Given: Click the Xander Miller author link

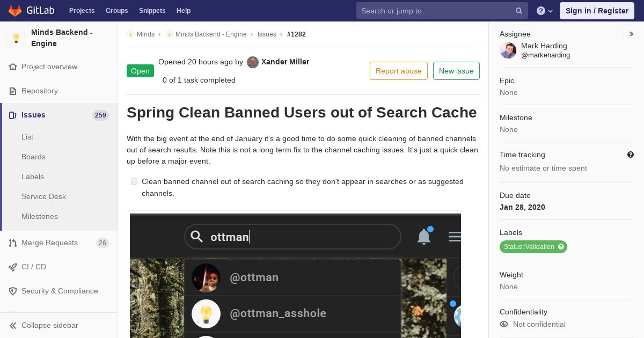Looking at the screenshot, I should coord(285,62).
